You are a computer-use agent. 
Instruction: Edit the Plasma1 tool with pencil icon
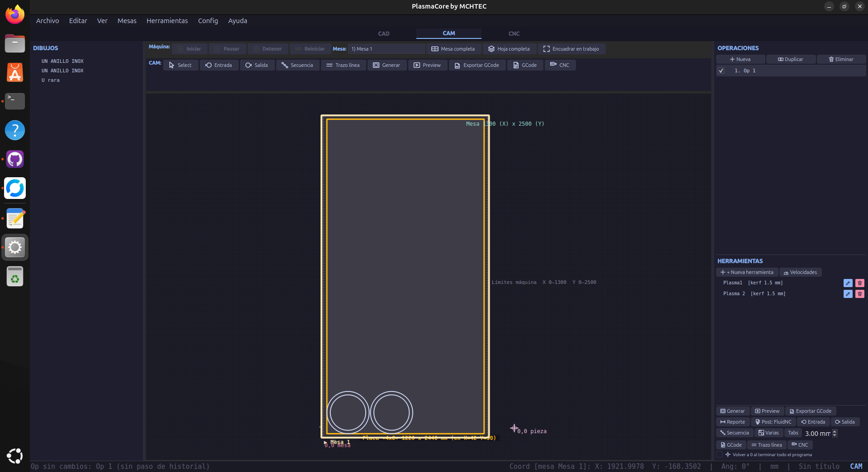click(x=848, y=283)
